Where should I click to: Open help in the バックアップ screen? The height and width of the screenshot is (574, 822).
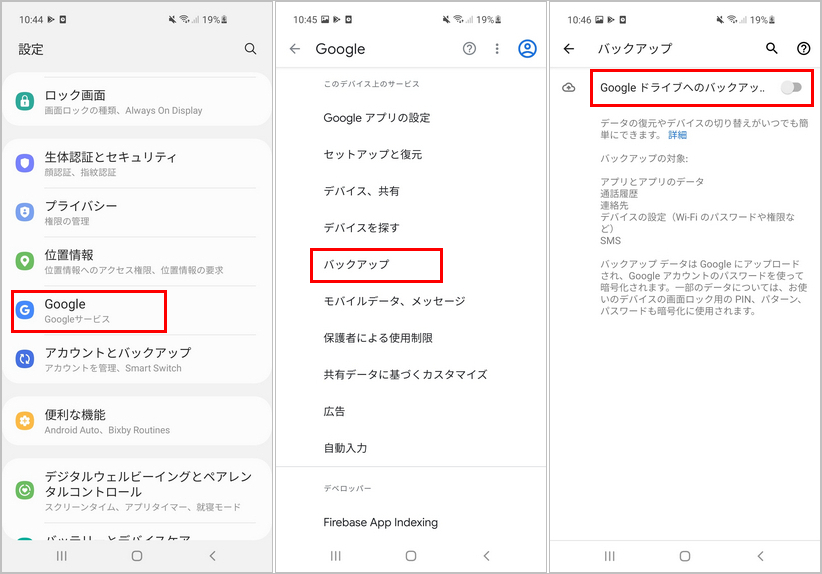803,48
